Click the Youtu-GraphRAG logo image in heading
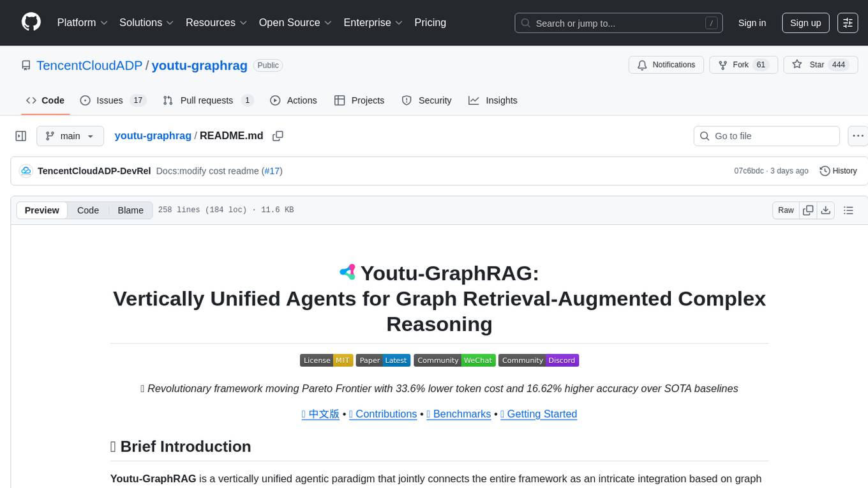The image size is (868, 488). 348,273
